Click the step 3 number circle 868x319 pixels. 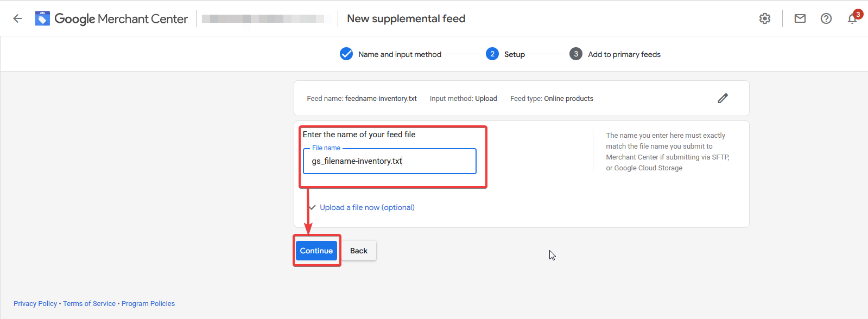[576, 54]
